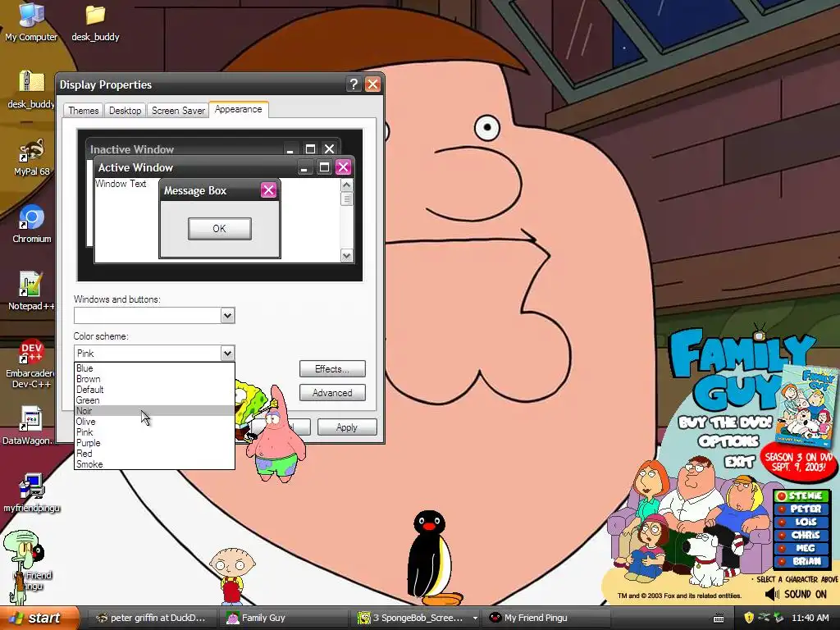Launch the Notepad++ desktop shortcut
This screenshot has width=840, height=630.
(31, 291)
